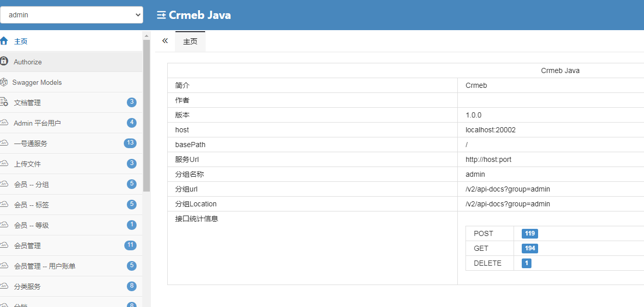Click the API cloud icon beside 会员 -- 标签
The image size is (644, 307).
tap(4, 204)
